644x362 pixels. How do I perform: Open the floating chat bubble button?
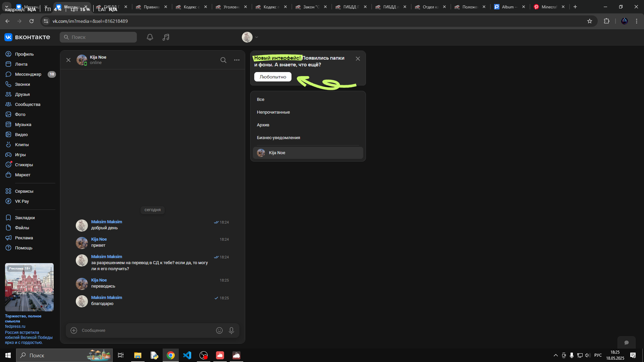(x=626, y=343)
